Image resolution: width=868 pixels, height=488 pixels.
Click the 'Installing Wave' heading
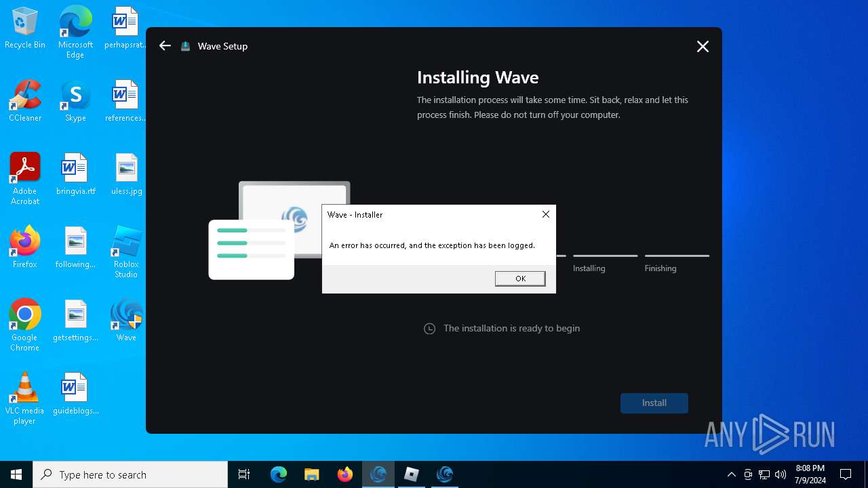click(x=478, y=77)
